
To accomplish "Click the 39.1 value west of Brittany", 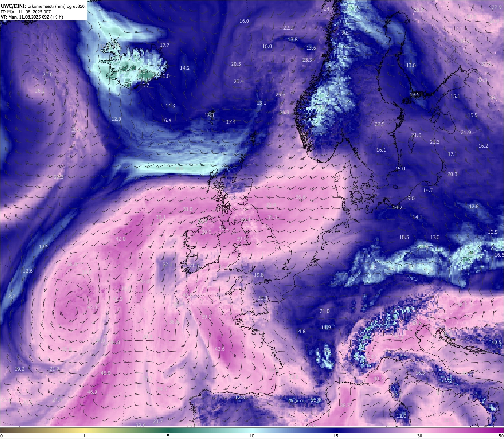I will (206, 317).
